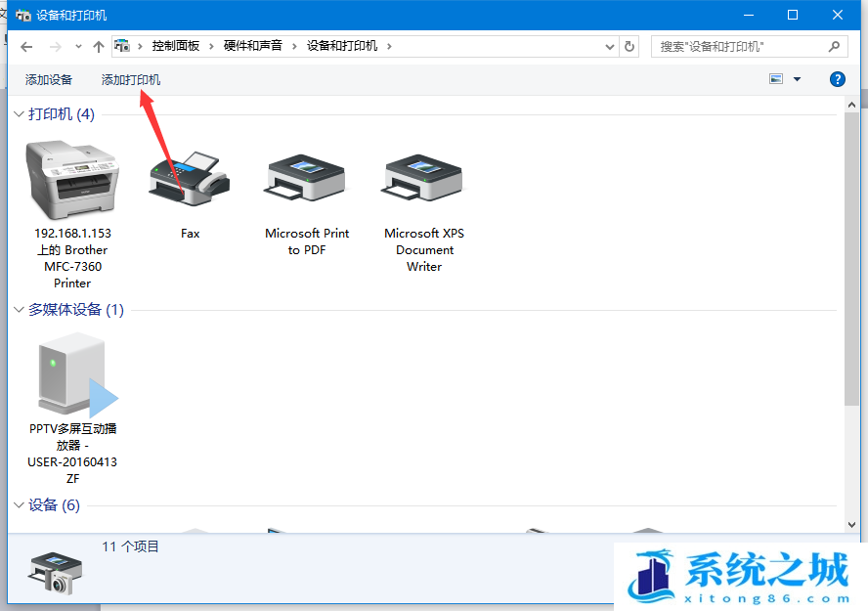Screen dimensions: 868x611
Task: Go back with the back arrow
Action: [x=26, y=47]
